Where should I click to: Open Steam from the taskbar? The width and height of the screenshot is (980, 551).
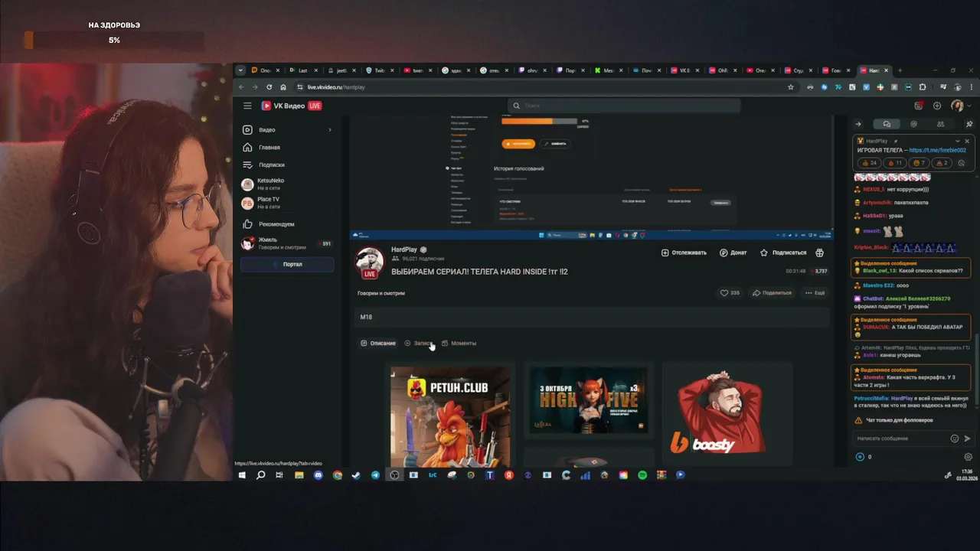click(356, 475)
